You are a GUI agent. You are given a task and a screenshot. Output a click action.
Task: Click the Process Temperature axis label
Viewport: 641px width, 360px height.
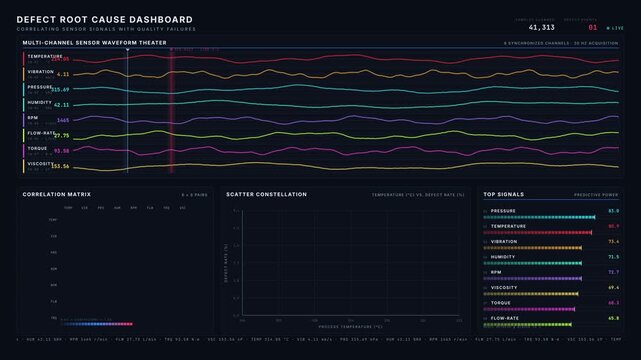351,327
